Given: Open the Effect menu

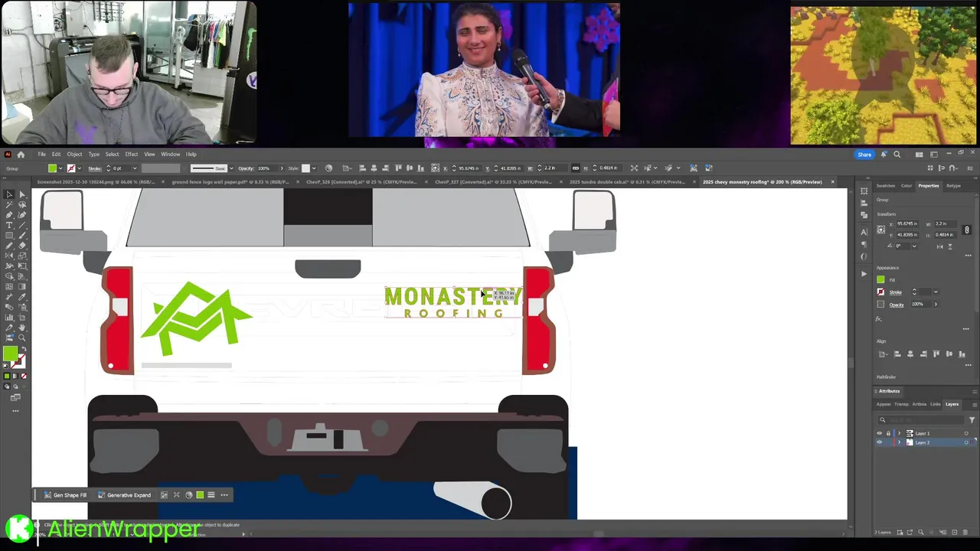Looking at the screenshot, I should point(132,155).
